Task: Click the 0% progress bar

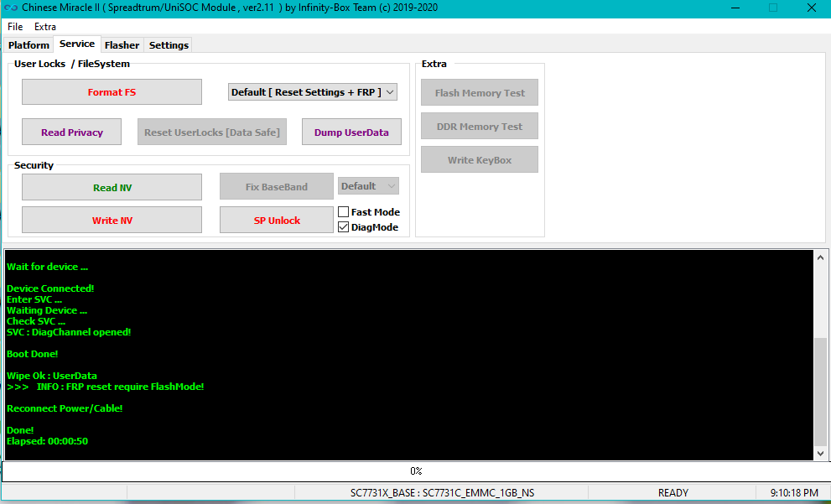Action: [x=416, y=471]
